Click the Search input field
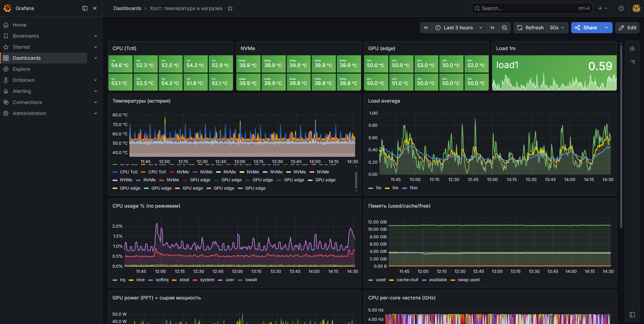The image size is (644, 324). (532, 8)
